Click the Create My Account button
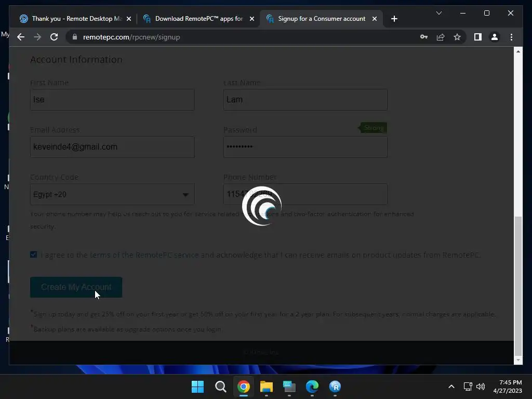Screen dimensions: 532x399 pos(76,287)
